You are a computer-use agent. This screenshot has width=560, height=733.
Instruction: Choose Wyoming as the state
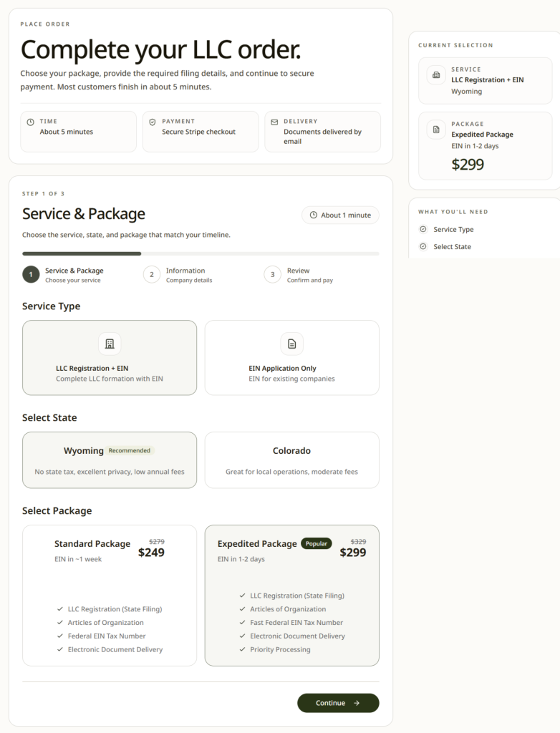[x=110, y=460]
